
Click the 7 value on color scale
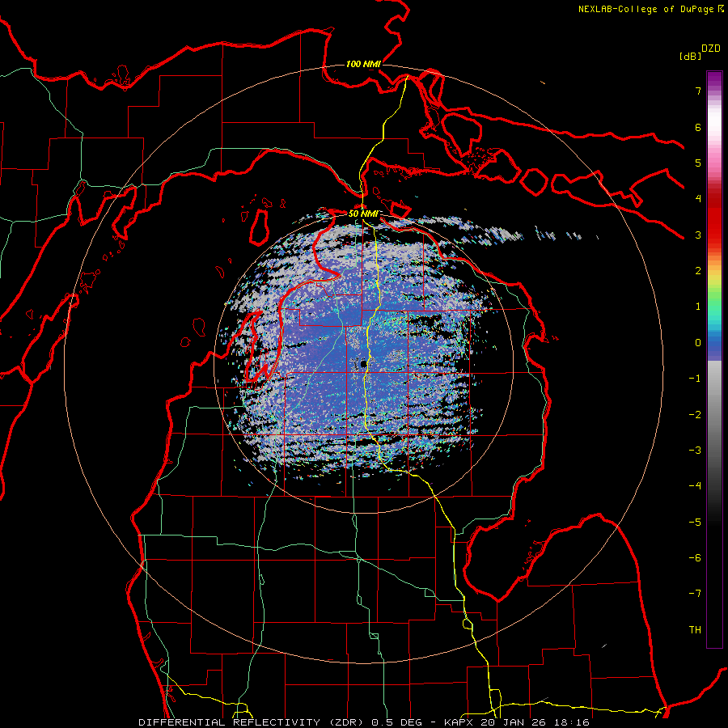pos(698,91)
